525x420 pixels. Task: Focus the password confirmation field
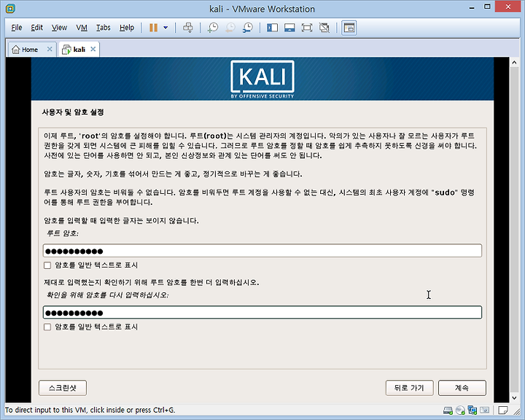262,312
